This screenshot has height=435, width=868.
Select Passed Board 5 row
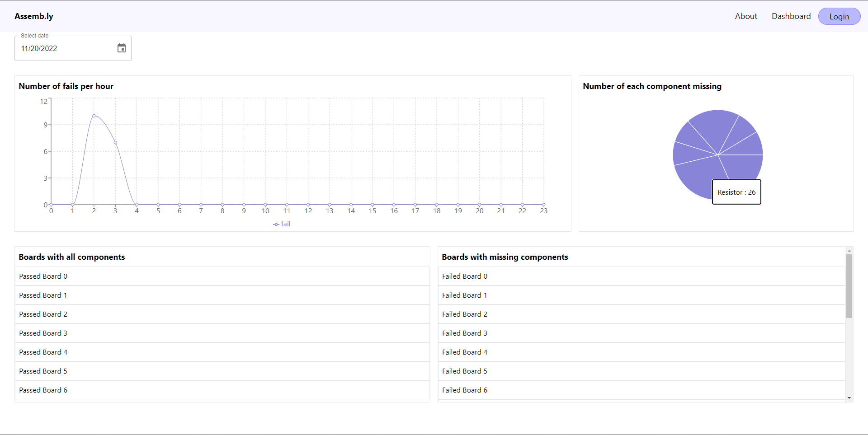tap(222, 371)
